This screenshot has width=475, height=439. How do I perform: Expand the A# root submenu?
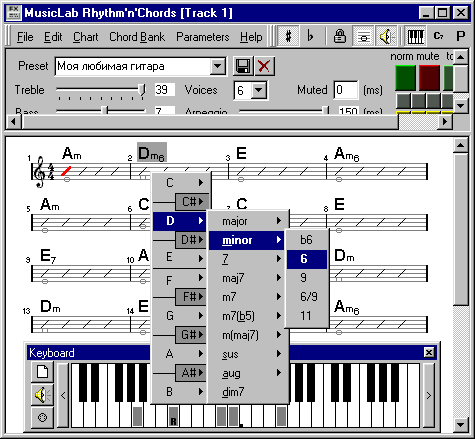tap(192, 373)
